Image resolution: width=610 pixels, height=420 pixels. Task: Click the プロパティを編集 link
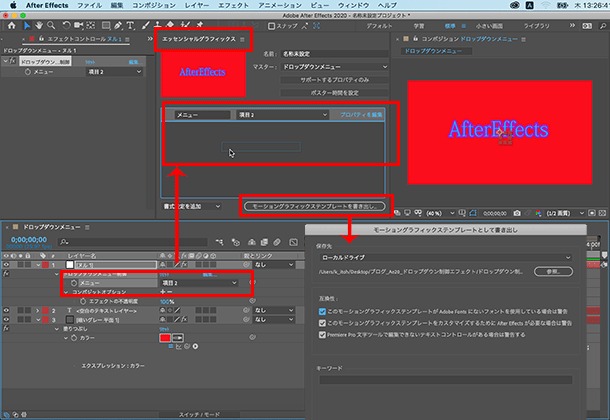361,115
